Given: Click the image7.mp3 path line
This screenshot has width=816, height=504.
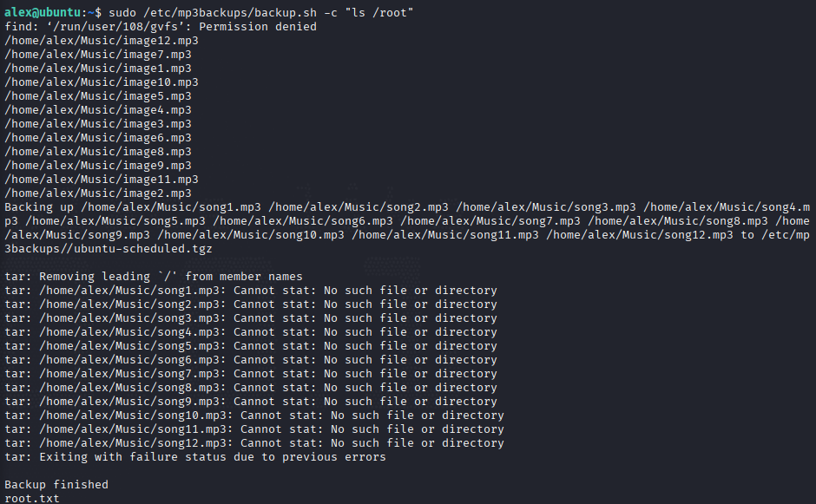Looking at the screenshot, I should tap(98, 55).
